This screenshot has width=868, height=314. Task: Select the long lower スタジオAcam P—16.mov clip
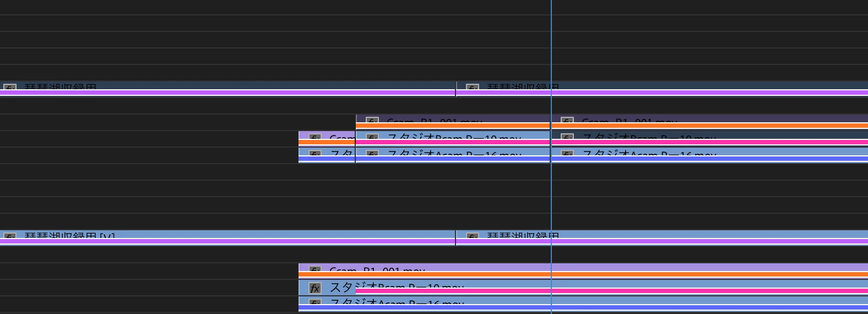583,304
